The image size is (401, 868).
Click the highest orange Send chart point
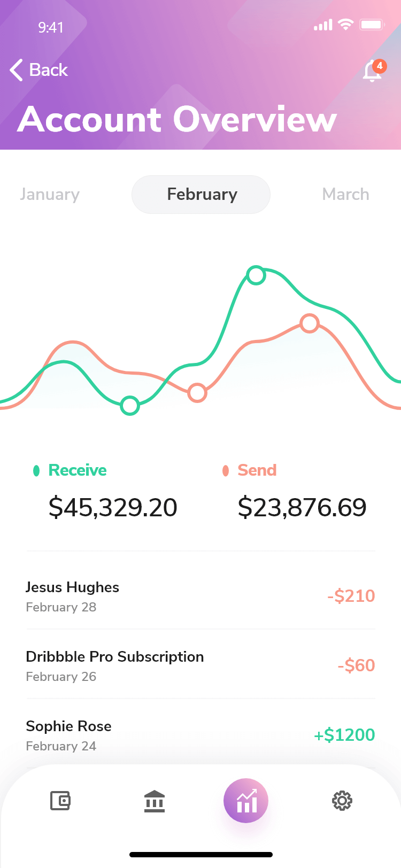click(310, 323)
